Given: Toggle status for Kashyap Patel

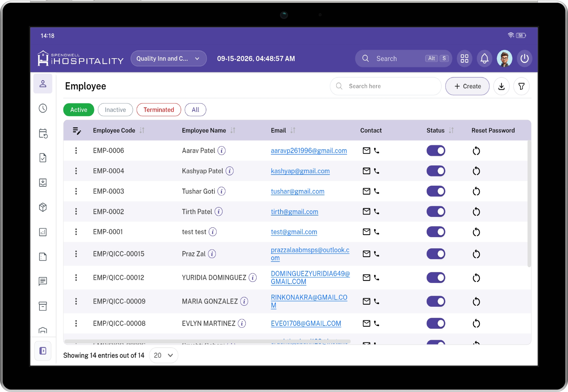Looking at the screenshot, I should [436, 171].
